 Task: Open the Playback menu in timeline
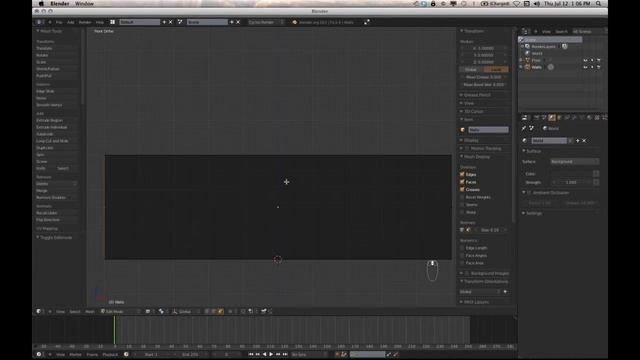[110, 354]
